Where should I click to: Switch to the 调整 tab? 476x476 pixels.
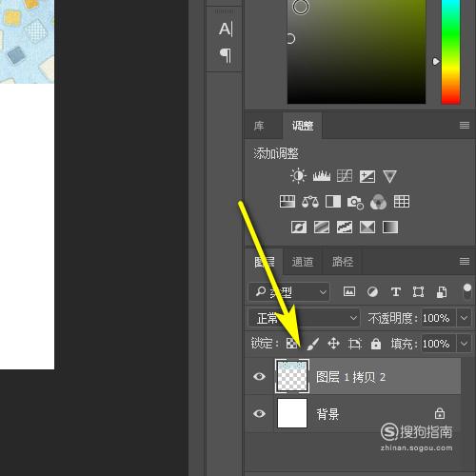303,126
